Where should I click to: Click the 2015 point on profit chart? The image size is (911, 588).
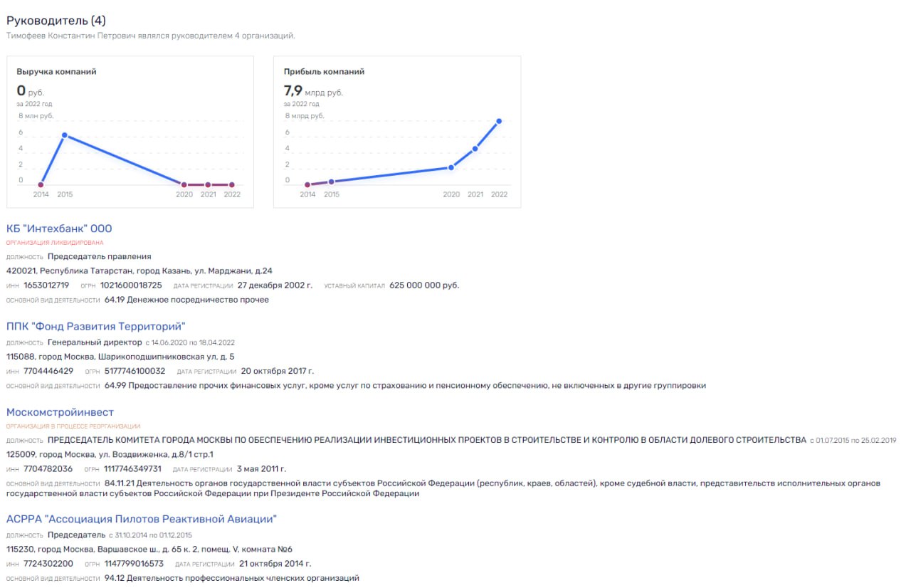tap(331, 182)
